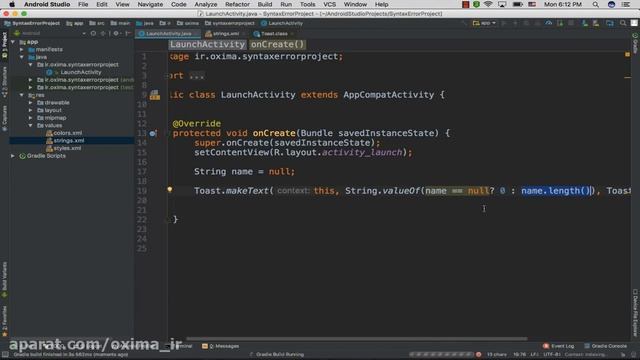This screenshot has height=360, width=640.
Task: Click the syntaxerrorproject breadcrumb in navigation bar
Action: point(230,23)
